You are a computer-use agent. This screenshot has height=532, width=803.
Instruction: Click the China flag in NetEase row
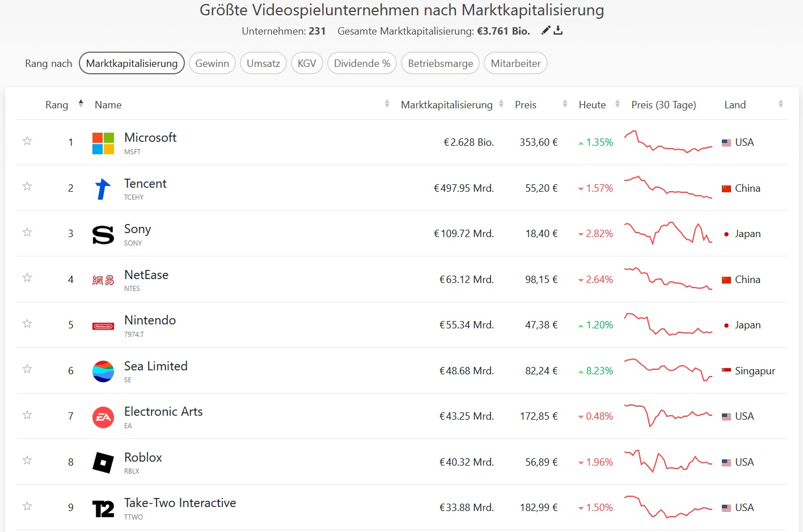coord(726,280)
